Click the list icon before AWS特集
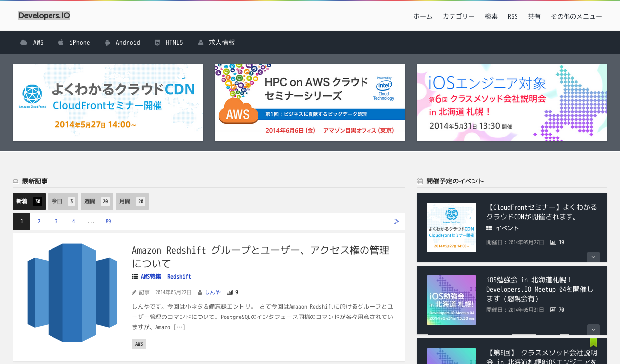Viewport: 620px width, 364px height. pyautogui.click(x=135, y=277)
